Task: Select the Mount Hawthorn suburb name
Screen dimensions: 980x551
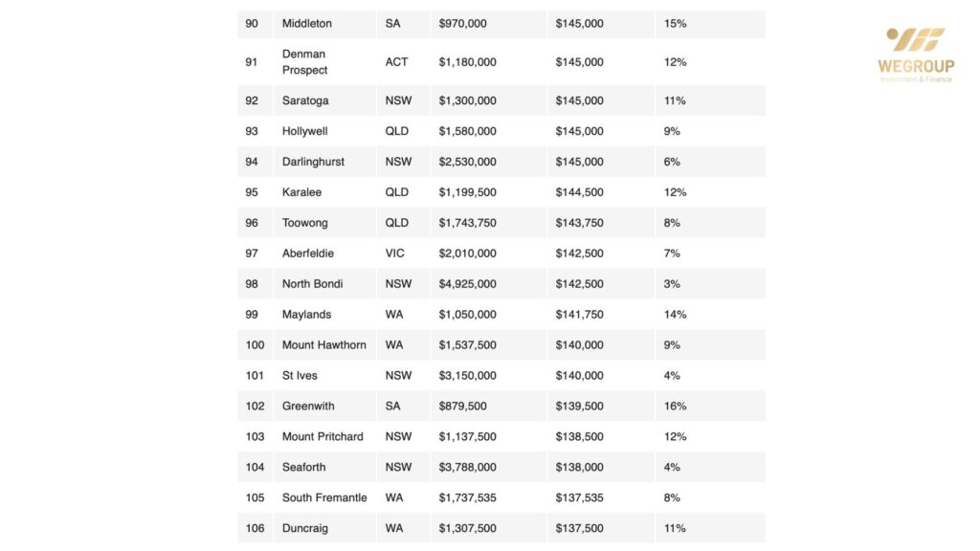Action: pyautogui.click(x=323, y=345)
